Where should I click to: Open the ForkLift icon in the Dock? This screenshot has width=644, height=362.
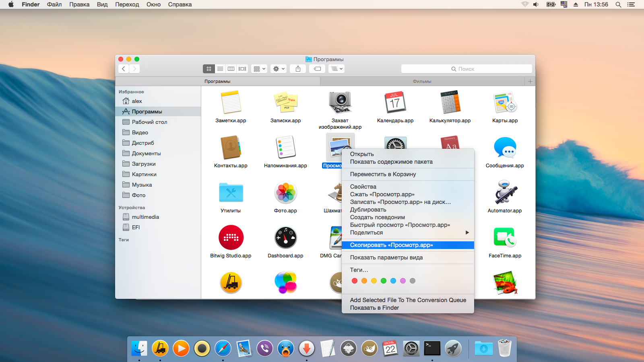coord(160,348)
